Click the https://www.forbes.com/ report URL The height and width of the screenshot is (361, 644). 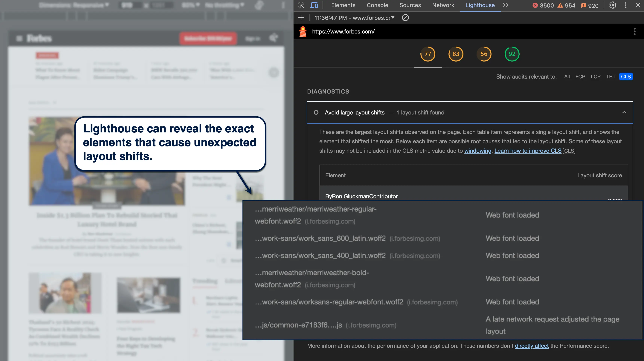pyautogui.click(x=343, y=31)
